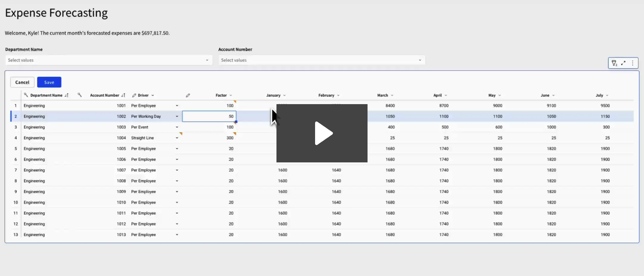The width and height of the screenshot is (644, 276).
Task: Click the Department Name column header label
Action: click(46, 95)
